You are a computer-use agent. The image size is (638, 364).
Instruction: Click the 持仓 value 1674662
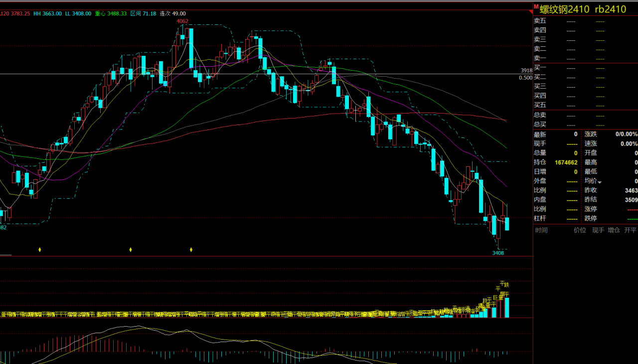(566, 162)
